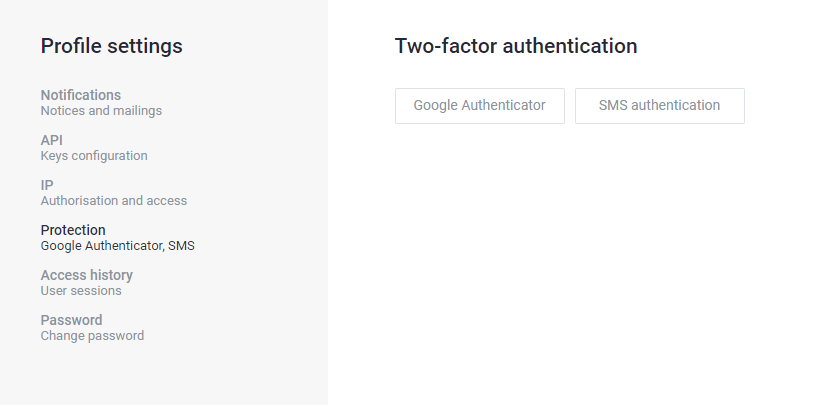The width and height of the screenshot is (816, 405).
Task: Go to the API section
Action: pos(52,140)
